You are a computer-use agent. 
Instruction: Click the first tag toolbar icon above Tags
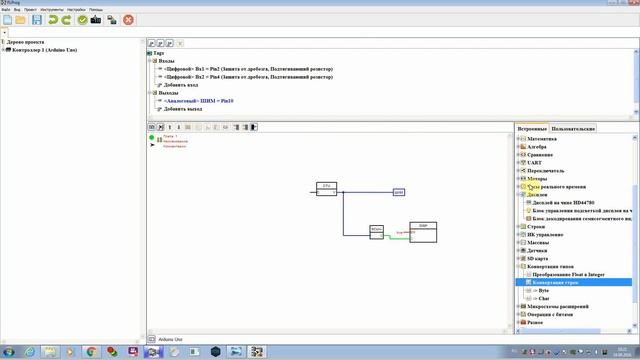[151, 43]
